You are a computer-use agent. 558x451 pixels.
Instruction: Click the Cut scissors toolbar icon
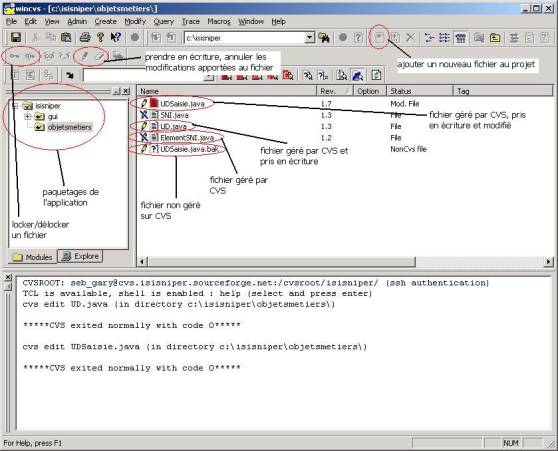(x=35, y=37)
